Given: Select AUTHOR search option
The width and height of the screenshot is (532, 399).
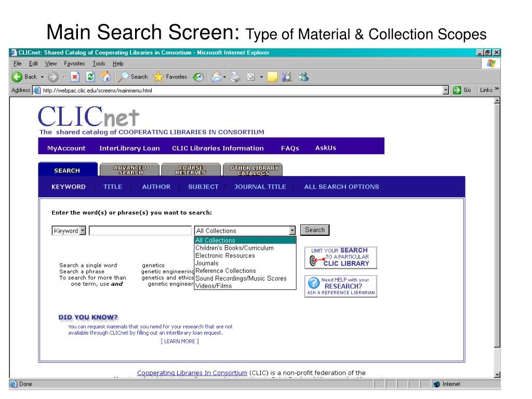Looking at the screenshot, I should (156, 187).
